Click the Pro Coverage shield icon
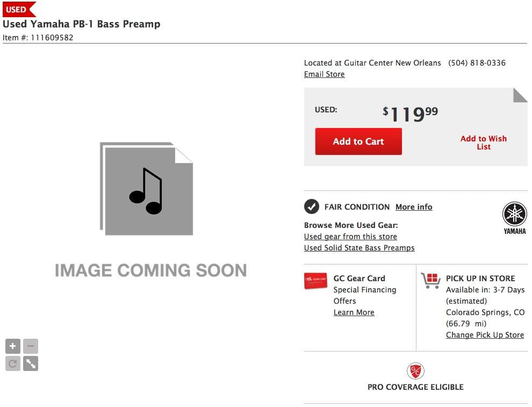This screenshot has width=532, height=407. click(415, 371)
